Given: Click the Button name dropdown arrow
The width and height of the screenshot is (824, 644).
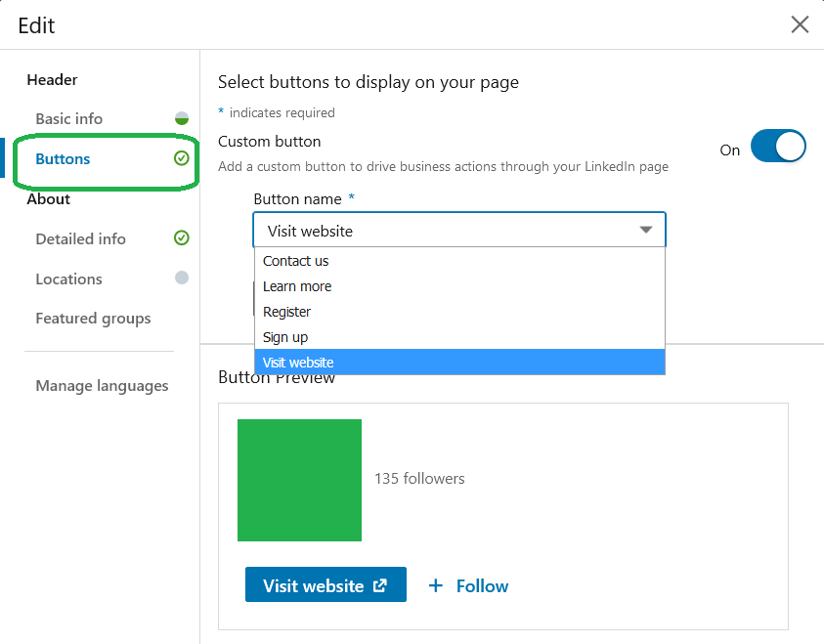Looking at the screenshot, I should coord(646,230).
